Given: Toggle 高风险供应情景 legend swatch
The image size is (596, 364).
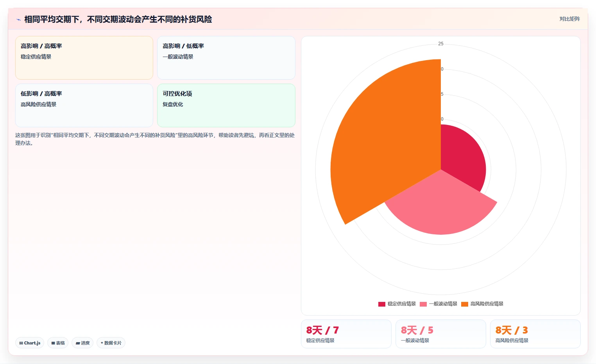Looking at the screenshot, I should (464, 304).
